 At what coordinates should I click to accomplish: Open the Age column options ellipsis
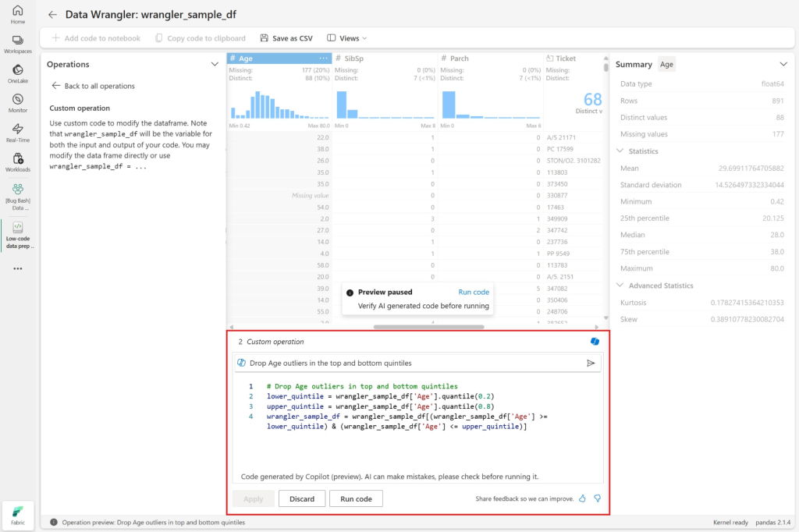coord(323,59)
